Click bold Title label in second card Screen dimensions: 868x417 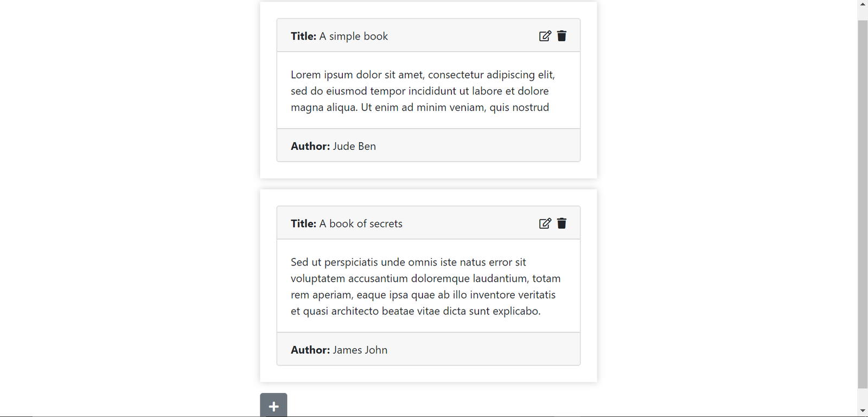303,224
